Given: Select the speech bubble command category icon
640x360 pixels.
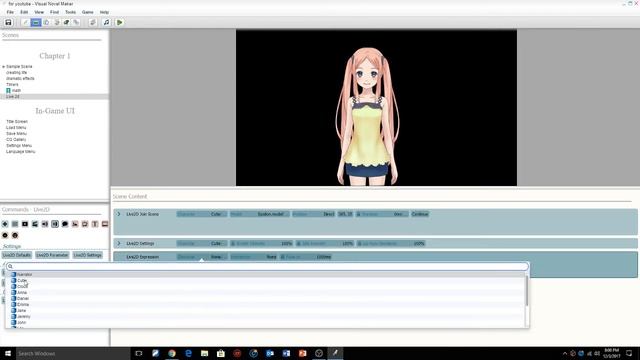Looking at the screenshot, I should point(65,224).
